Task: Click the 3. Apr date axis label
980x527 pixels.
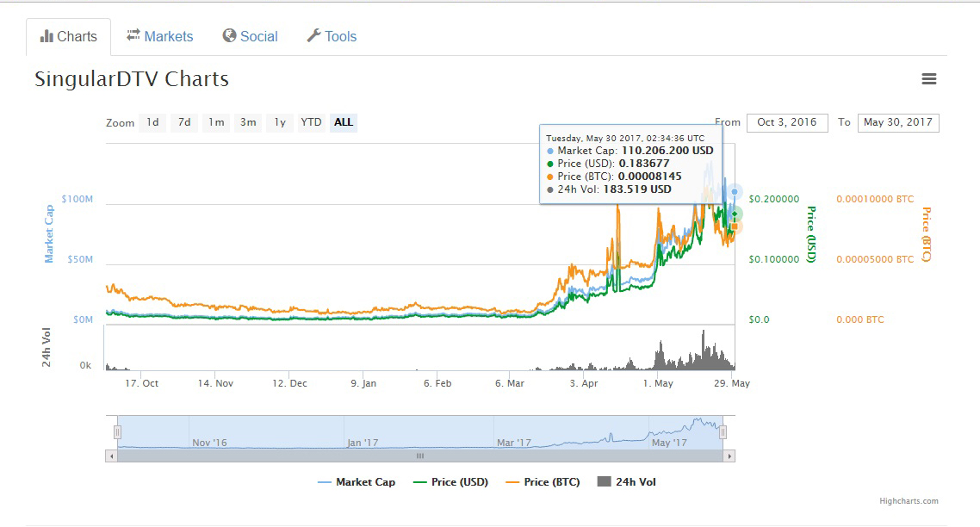Action: [x=583, y=383]
